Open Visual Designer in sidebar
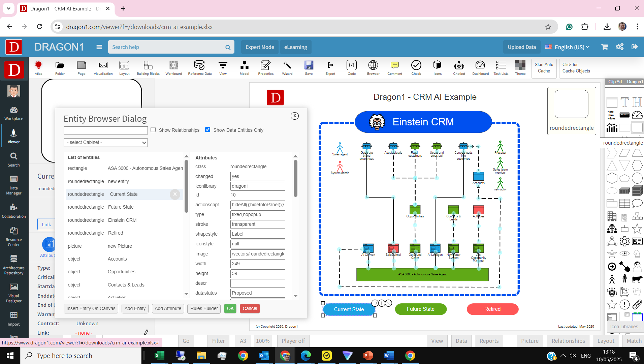 pos(14,293)
